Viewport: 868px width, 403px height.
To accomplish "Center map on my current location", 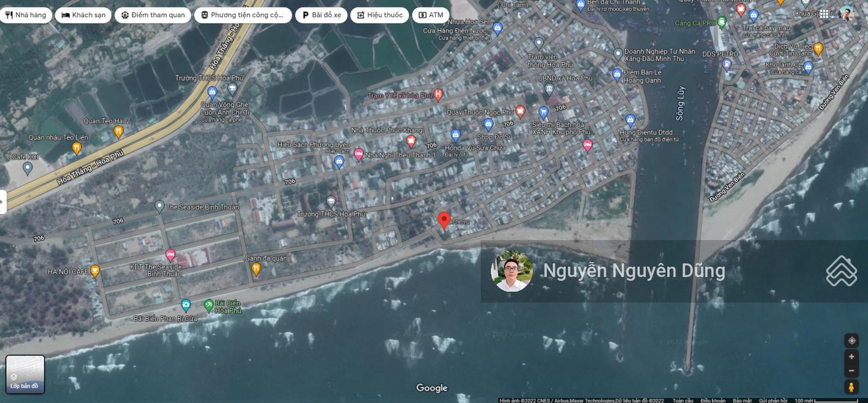I will pos(851,341).
